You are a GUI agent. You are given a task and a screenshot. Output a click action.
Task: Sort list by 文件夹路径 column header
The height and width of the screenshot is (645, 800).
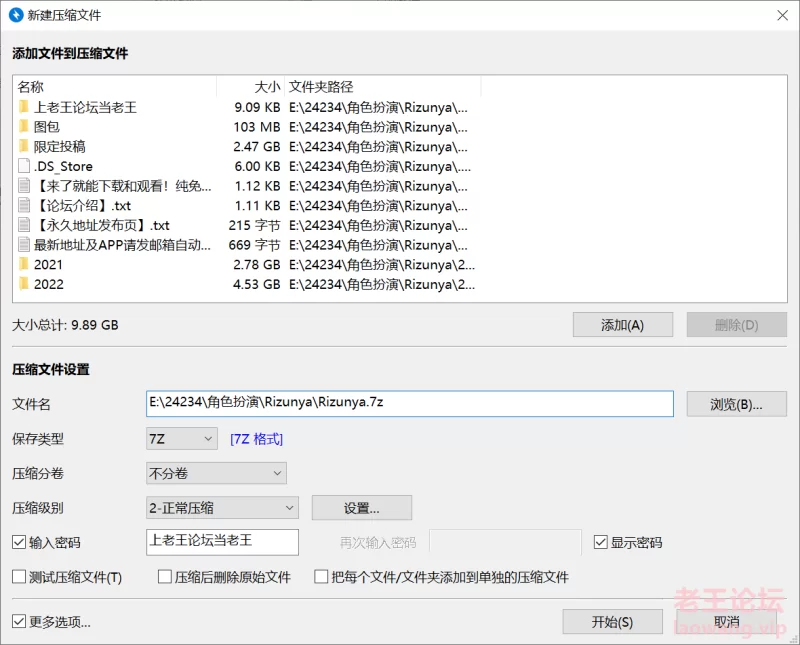point(383,87)
